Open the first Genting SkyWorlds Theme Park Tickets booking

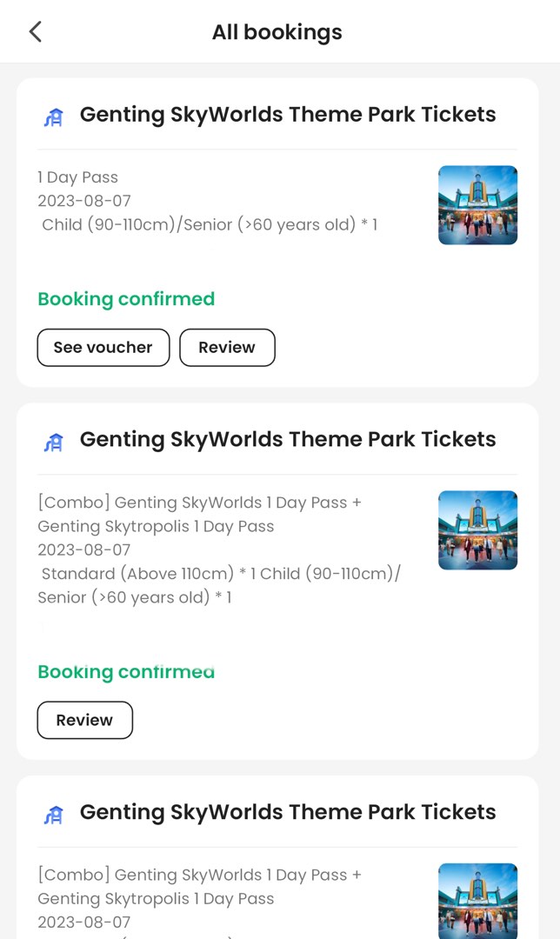(x=288, y=114)
